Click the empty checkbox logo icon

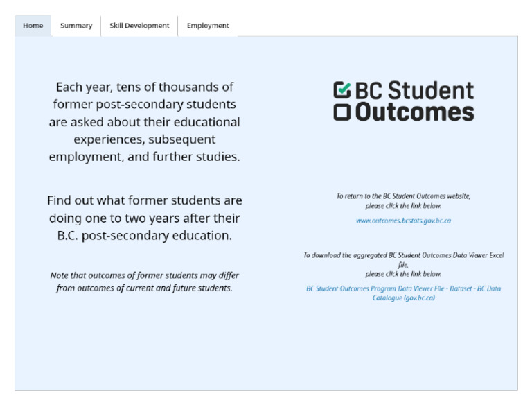(342, 112)
